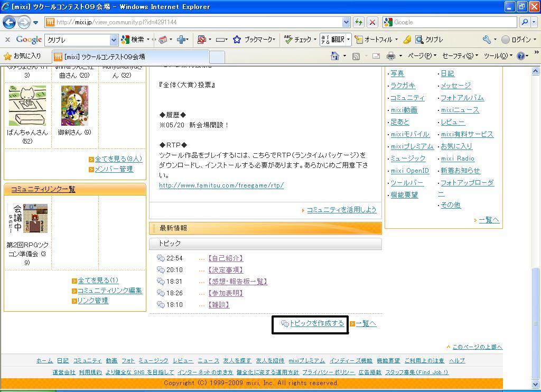Open Google Toolbar search box dropdown
This screenshot has width=541, height=392.
114,40
